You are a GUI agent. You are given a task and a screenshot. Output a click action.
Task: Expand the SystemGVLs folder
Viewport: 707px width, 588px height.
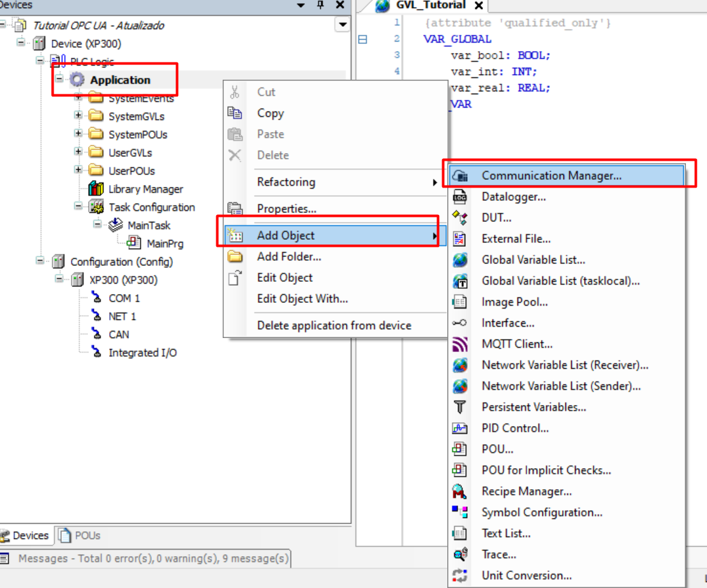[x=78, y=116]
